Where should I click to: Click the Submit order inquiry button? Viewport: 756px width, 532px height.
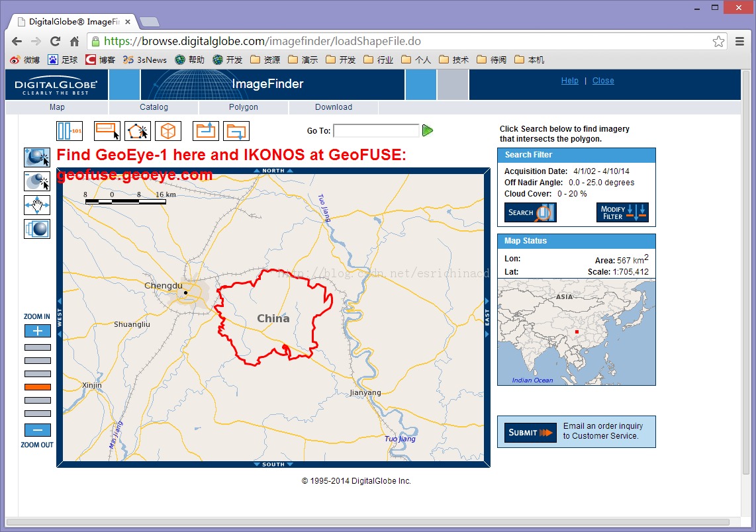point(530,432)
